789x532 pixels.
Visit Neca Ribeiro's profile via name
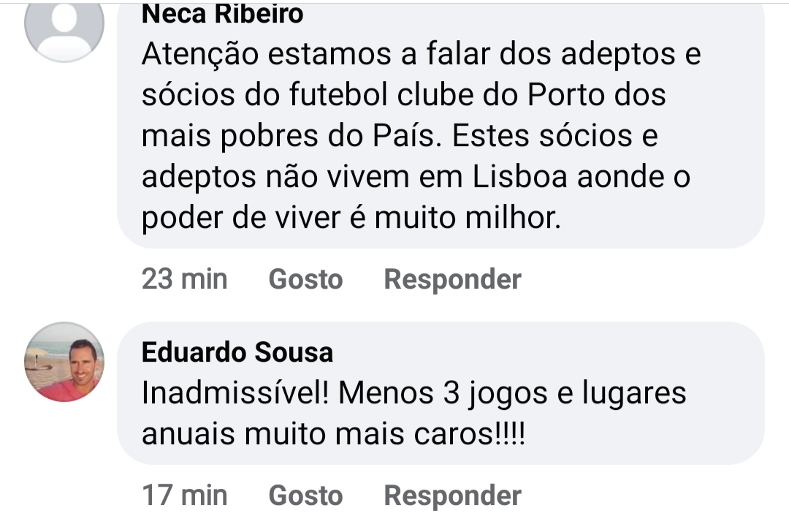(x=222, y=13)
